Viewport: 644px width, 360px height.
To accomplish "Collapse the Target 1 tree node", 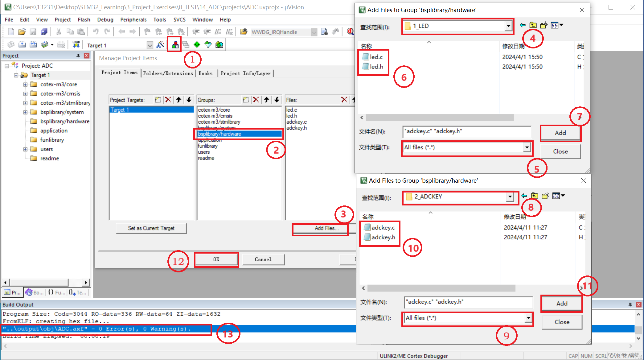I will click(x=16, y=75).
